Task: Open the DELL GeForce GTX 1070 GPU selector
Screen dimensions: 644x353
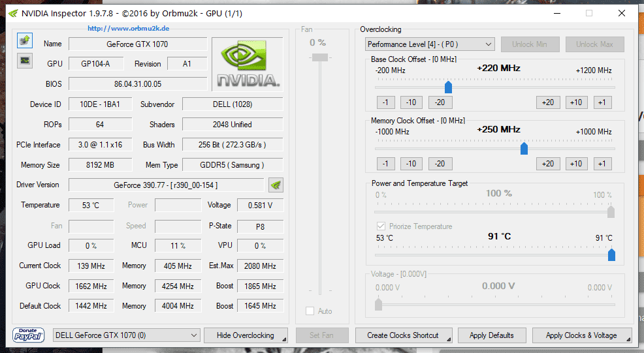Action: pyautogui.click(x=127, y=335)
